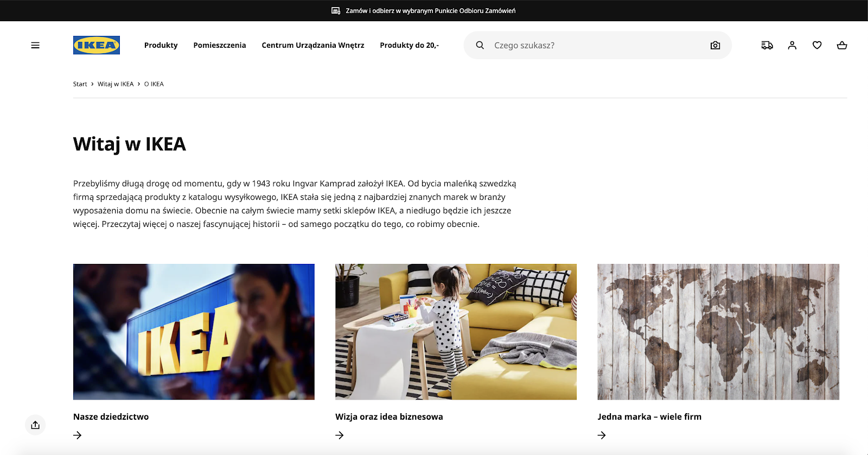Click store pickup icon in top banner

336,11
